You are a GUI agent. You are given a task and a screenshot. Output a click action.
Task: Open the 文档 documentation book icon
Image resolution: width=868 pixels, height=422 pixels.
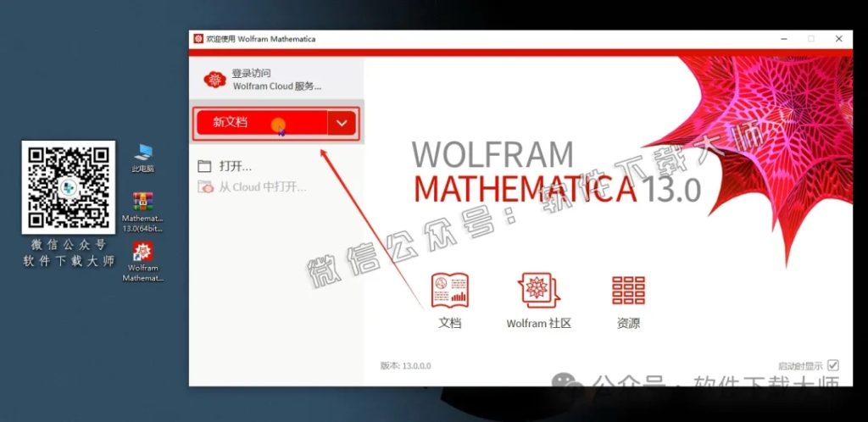tap(449, 291)
